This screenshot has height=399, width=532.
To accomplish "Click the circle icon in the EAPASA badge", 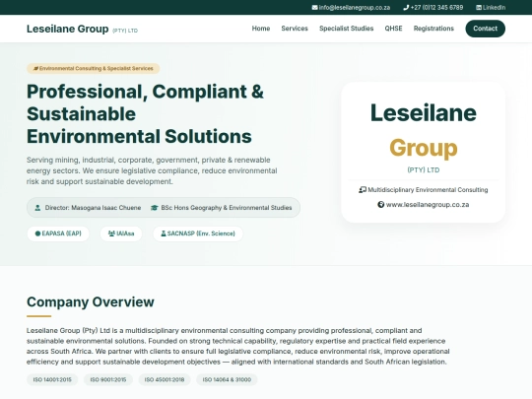I will (37, 233).
